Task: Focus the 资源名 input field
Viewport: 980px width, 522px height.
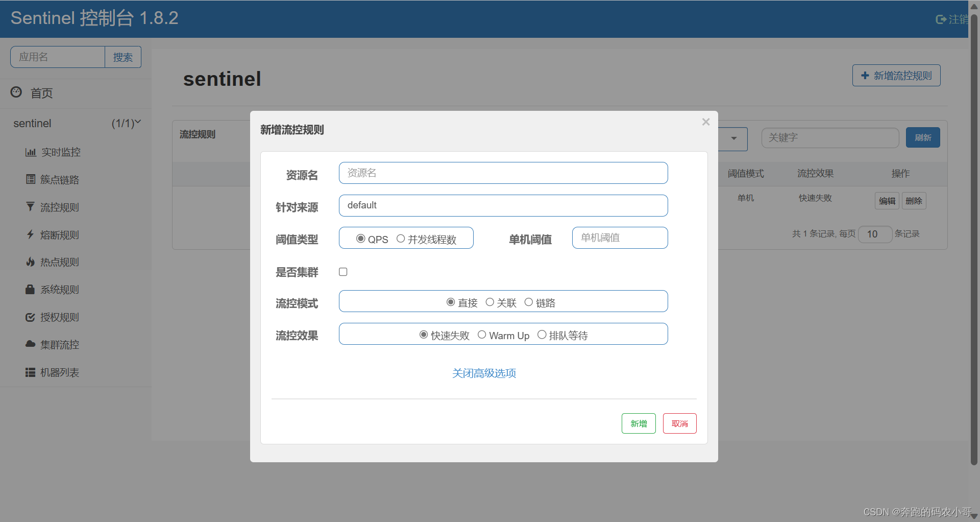Action: point(503,173)
